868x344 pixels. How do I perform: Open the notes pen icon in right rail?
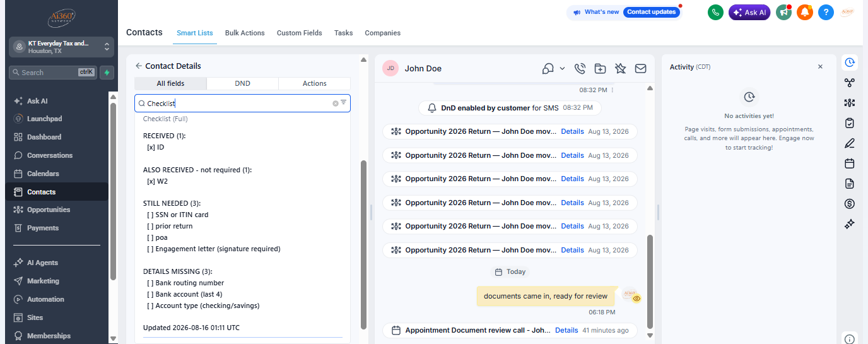tap(850, 143)
